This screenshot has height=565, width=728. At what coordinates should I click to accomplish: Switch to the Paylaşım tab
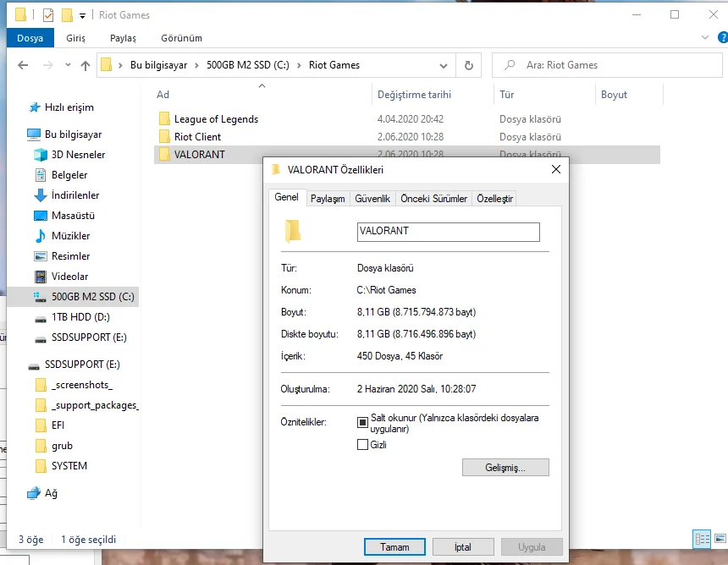[x=328, y=199]
